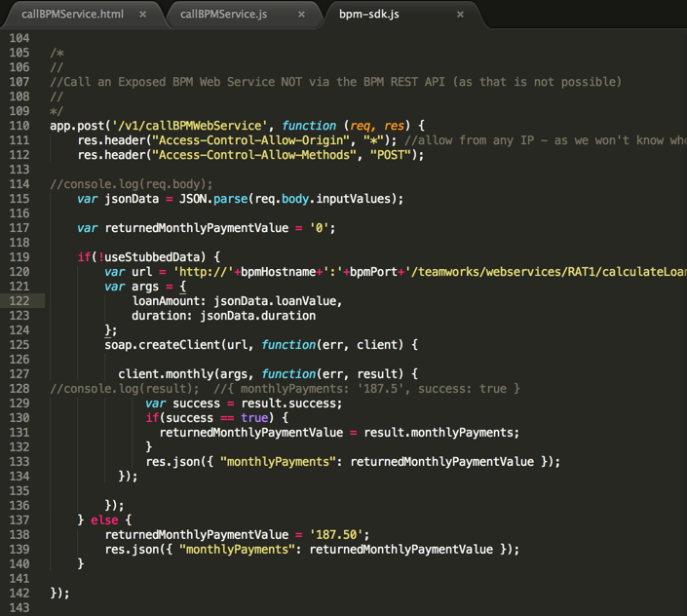Click jsonData variable declaration on line 115
Viewport: 687px width, 616px height.
pyautogui.click(x=132, y=199)
